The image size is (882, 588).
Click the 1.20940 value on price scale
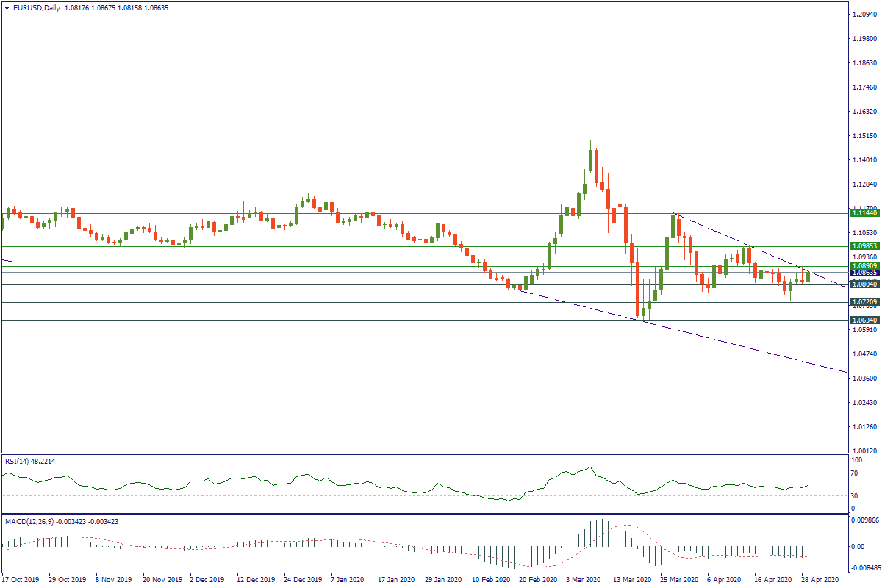pos(861,15)
